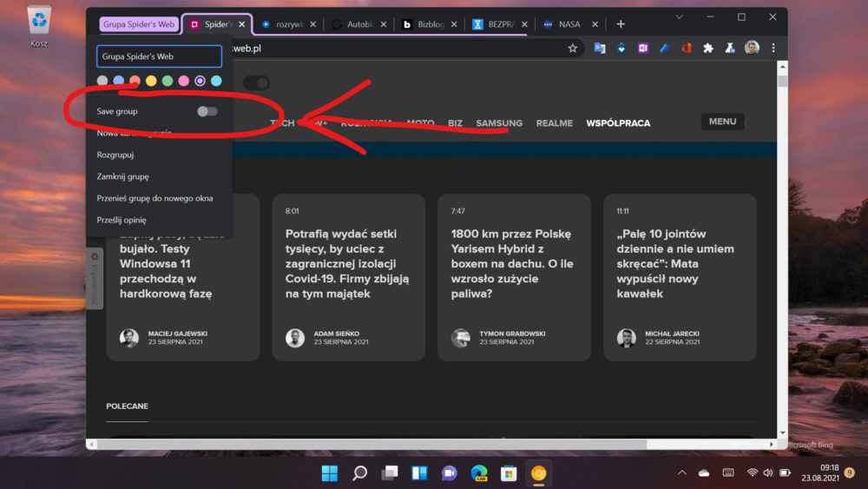
Task: Click the group name input field
Action: point(160,56)
